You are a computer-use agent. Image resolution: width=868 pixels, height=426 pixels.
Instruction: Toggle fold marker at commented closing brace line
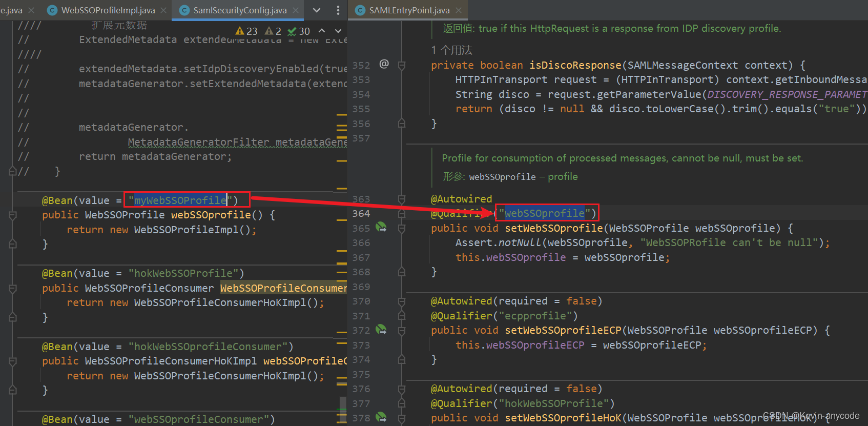click(x=13, y=171)
